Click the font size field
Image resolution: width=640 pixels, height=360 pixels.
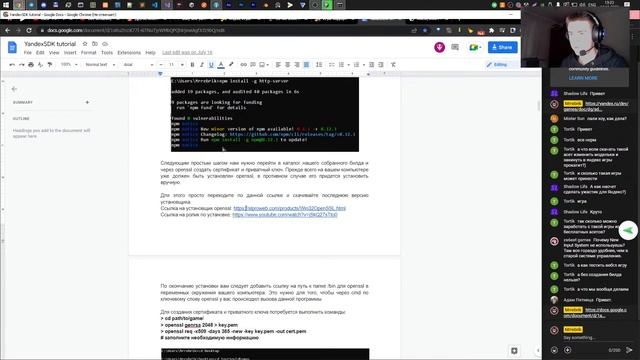pyautogui.click(x=171, y=64)
